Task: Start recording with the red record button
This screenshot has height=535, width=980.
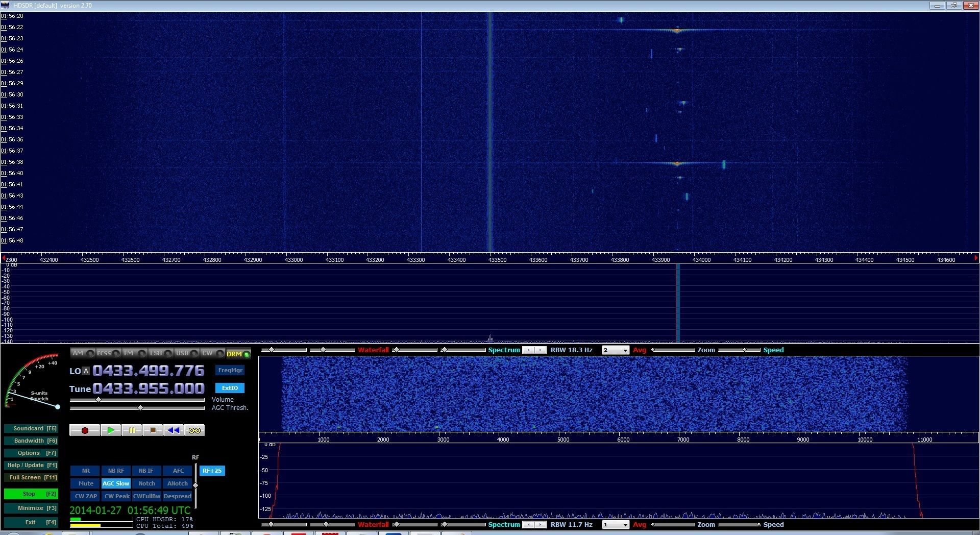Action: click(85, 430)
